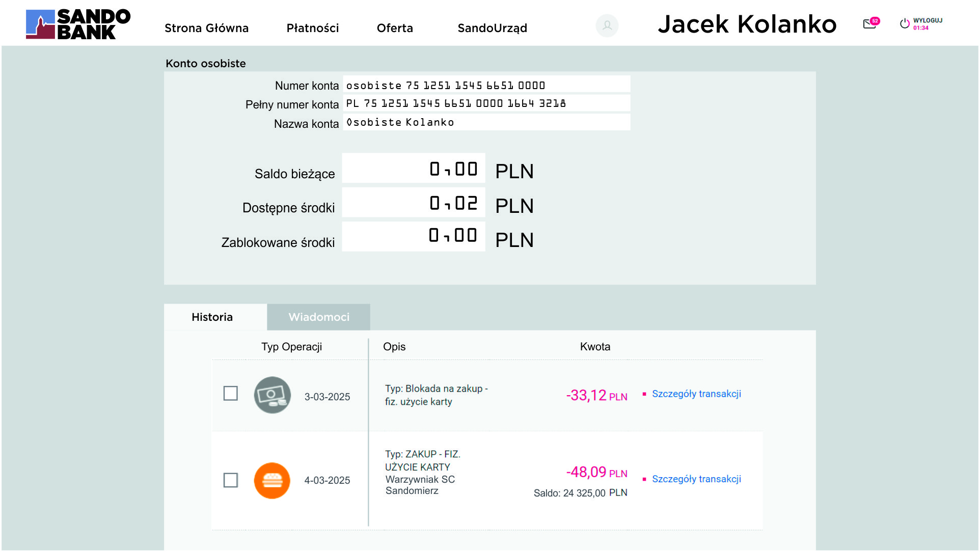980x552 pixels.
Task: Click the WYLOGUJ logout text
Action: tap(928, 21)
